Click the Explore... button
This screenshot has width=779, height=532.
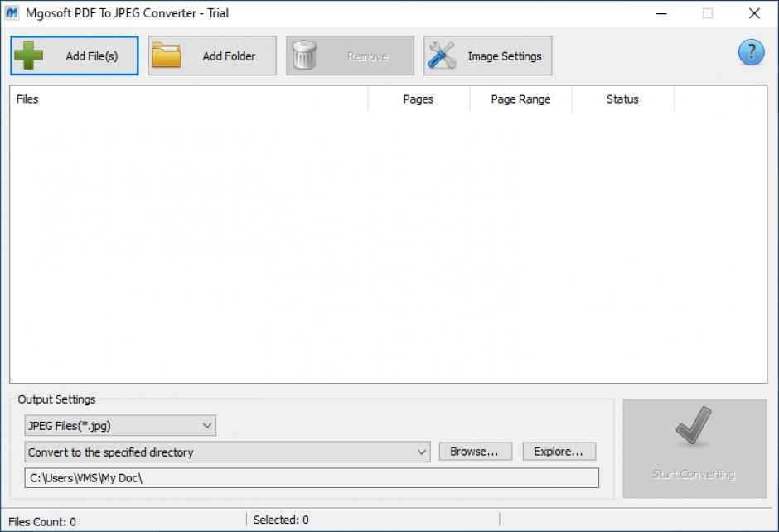point(559,452)
